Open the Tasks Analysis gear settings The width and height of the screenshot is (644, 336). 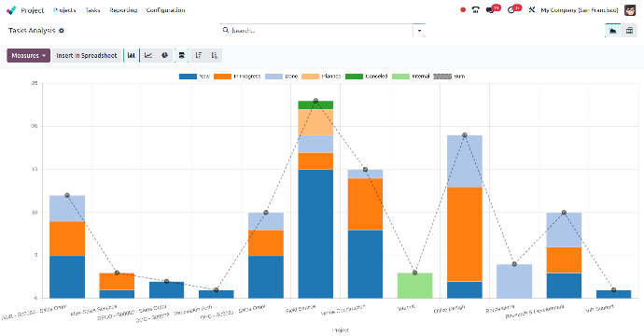coord(62,31)
